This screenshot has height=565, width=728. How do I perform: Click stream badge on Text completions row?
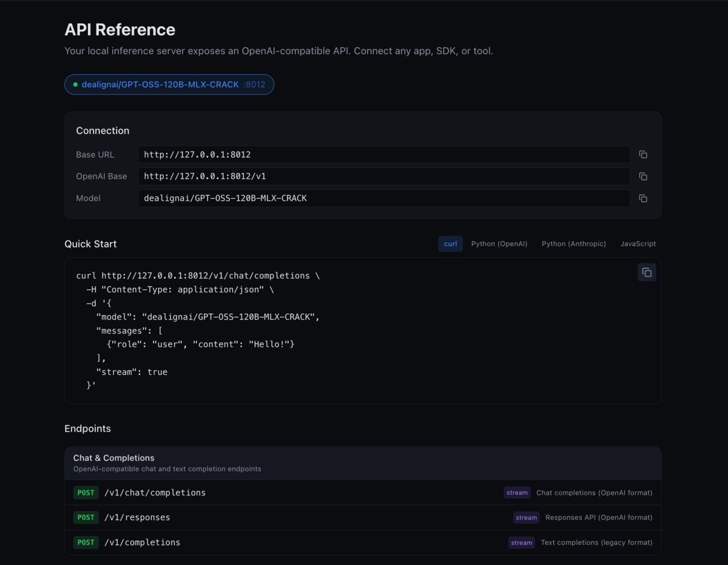click(521, 543)
